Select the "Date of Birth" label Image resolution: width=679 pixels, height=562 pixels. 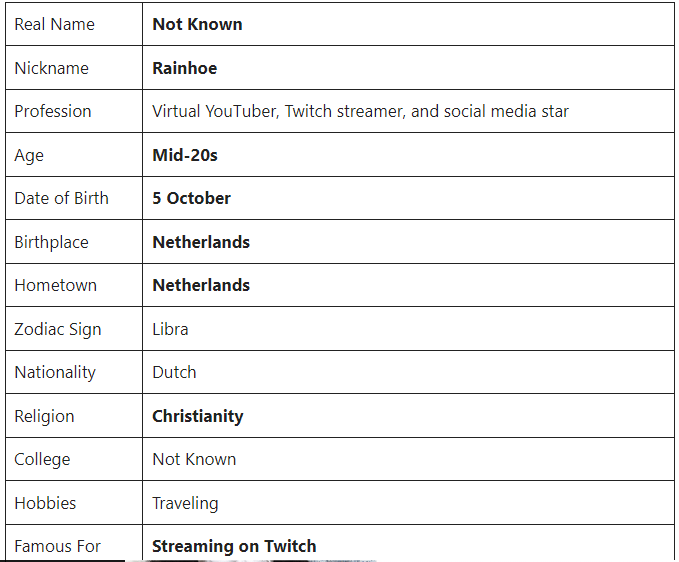tap(61, 198)
